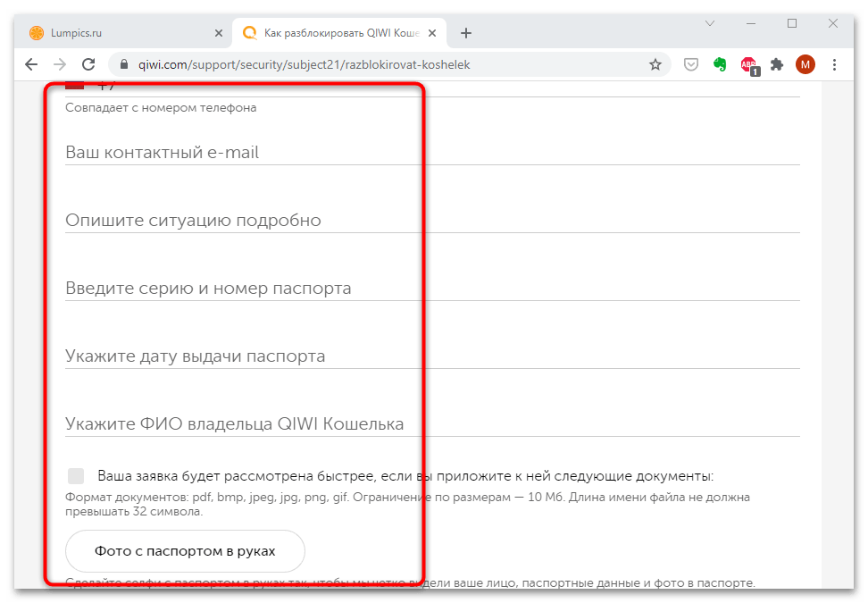Image resolution: width=868 pixels, height=603 pixels.
Task: Reload the QIWI support page
Action: point(88,65)
